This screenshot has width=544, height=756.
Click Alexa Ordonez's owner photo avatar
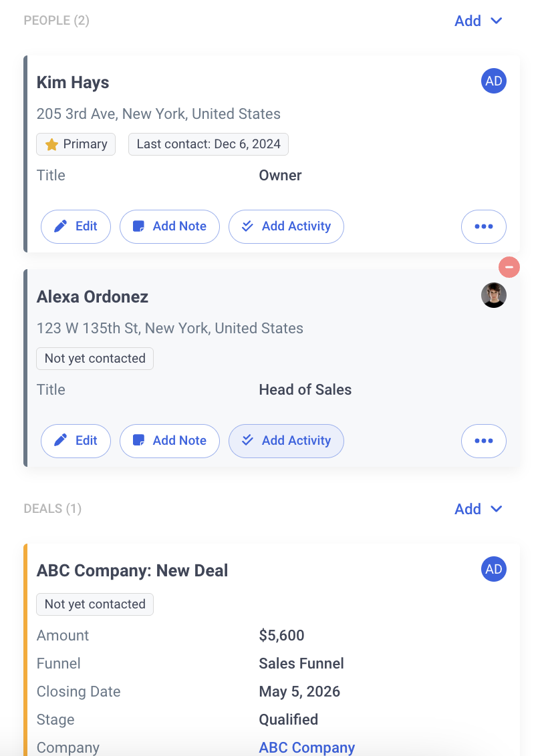point(493,295)
